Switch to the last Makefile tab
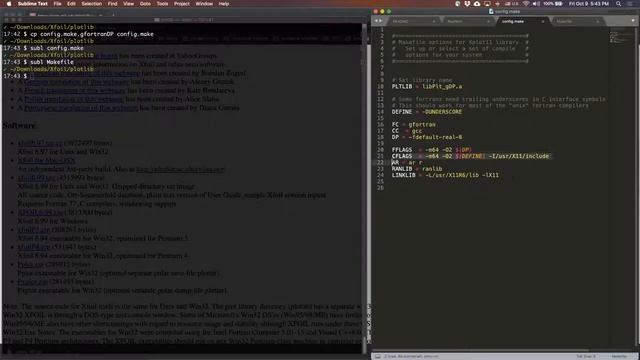640x360 pixels. coord(576,21)
